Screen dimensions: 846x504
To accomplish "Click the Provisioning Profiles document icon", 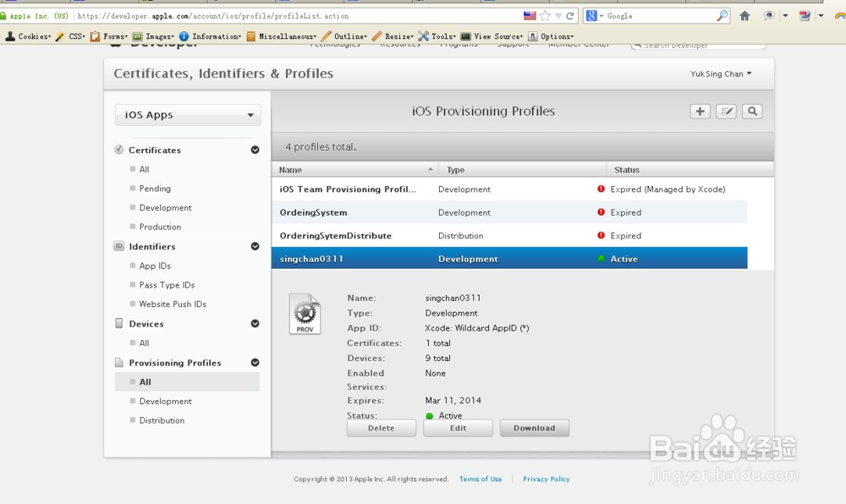I will 118,363.
